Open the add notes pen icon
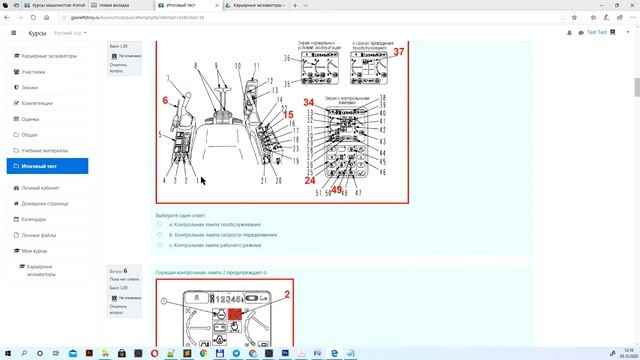This screenshot has height=360, width=640. pyautogui.click(x=607, y=18)
